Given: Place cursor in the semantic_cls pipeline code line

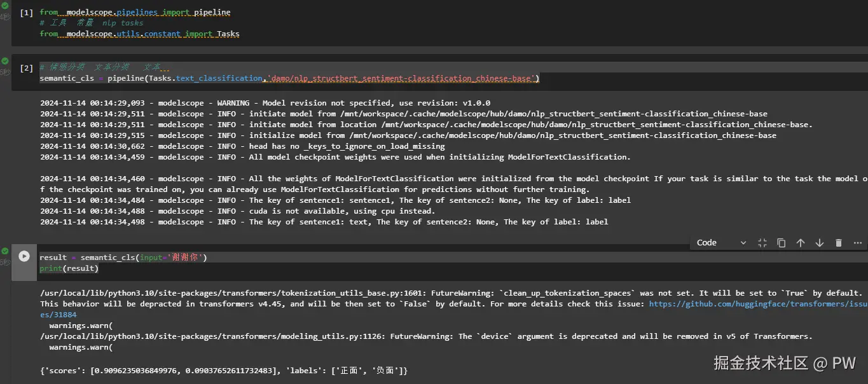Looking at the screenshot, I should coord(289,78).
